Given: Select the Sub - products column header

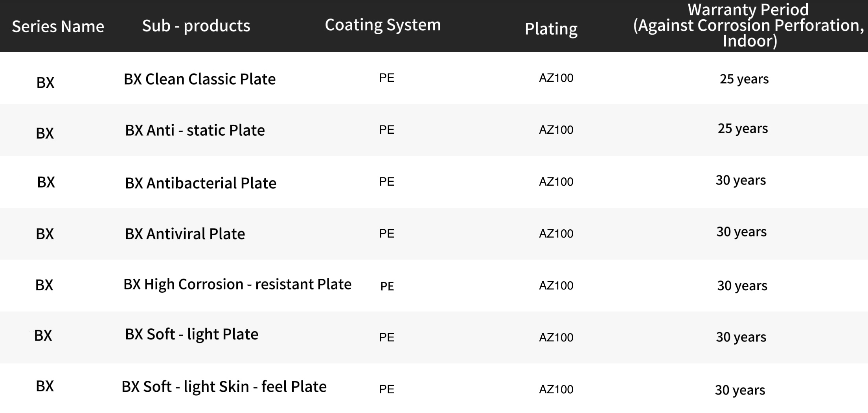Looking at the screenshot, I should coord(196,26).
